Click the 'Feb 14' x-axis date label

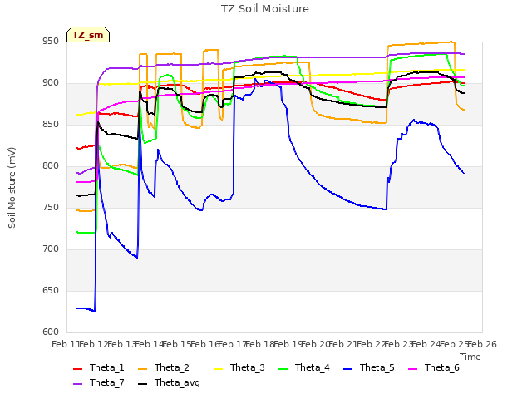[150, 345]
